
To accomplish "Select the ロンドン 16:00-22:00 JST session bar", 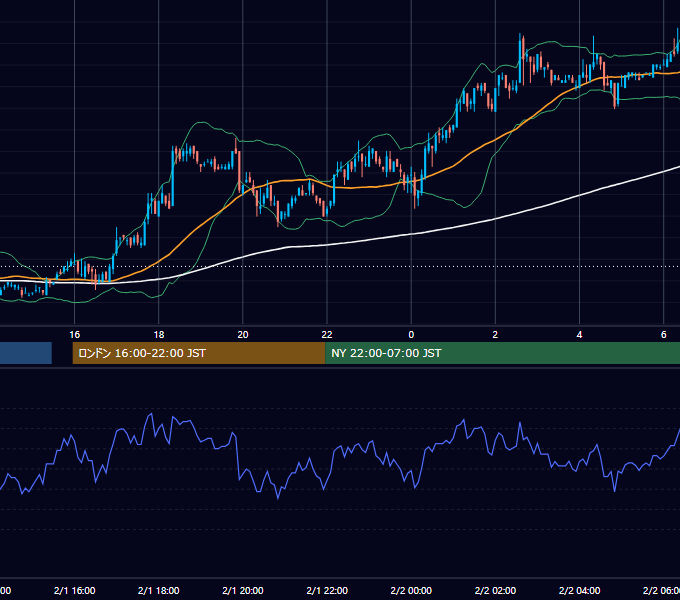I will tap(199, 353).
